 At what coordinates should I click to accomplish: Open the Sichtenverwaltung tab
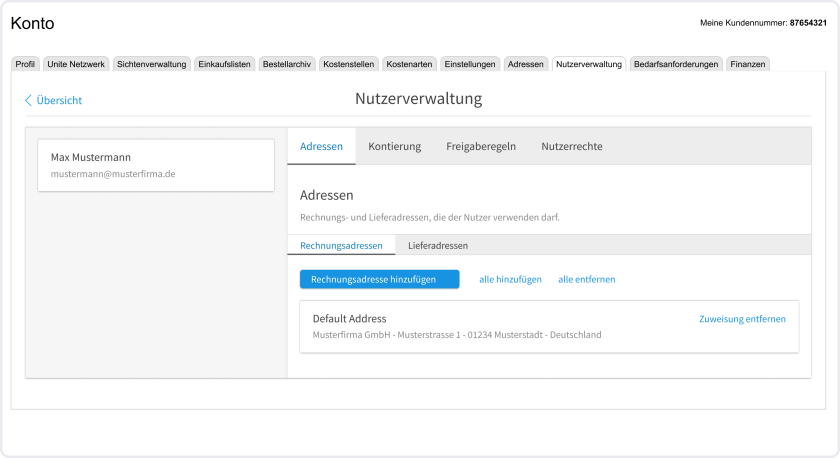point(151,64)
